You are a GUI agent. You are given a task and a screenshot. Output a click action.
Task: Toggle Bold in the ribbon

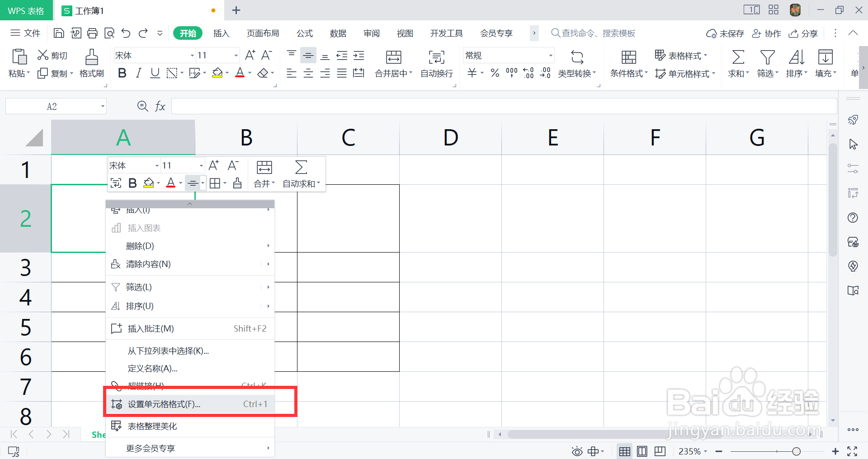click(122, 73)
